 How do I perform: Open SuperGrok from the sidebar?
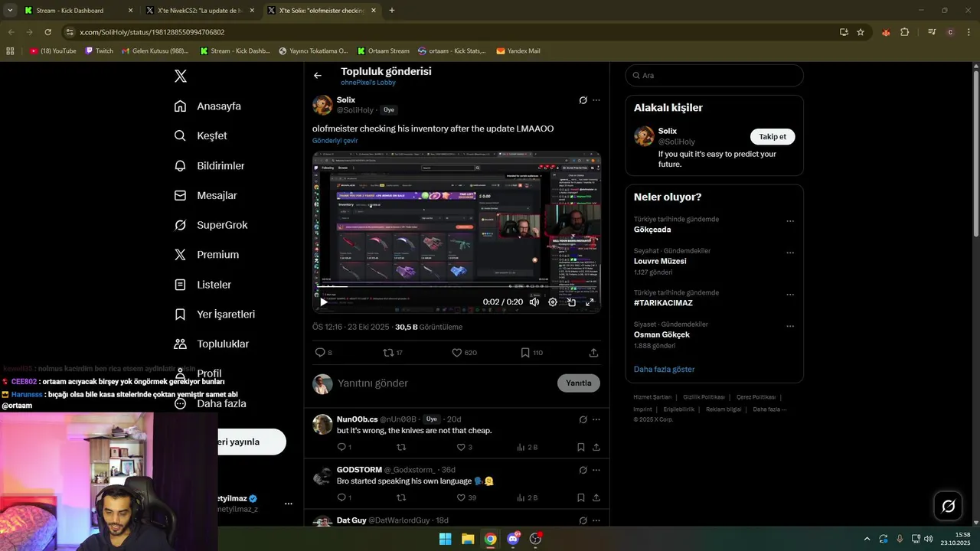point(211,225)
